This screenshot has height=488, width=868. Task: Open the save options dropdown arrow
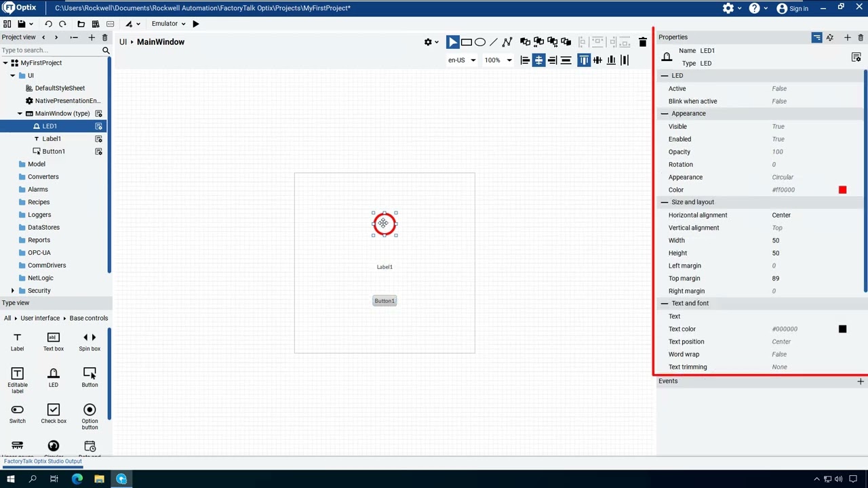tap(31, 24)
